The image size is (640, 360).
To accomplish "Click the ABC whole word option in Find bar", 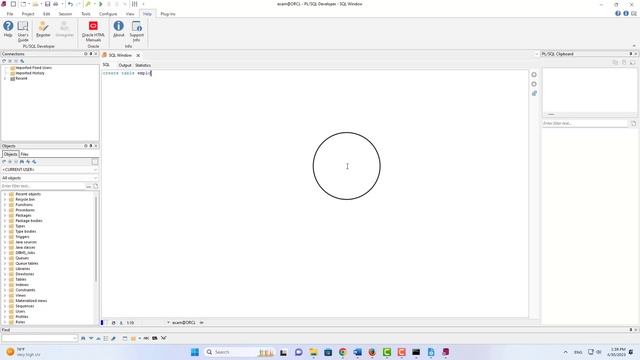I will 146,338.
